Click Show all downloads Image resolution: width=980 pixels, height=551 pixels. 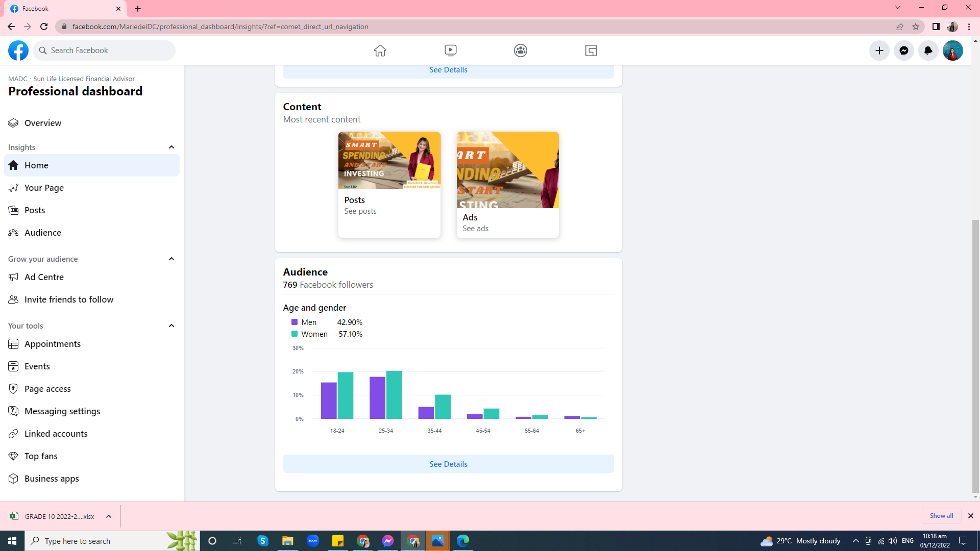click(941, 516)
